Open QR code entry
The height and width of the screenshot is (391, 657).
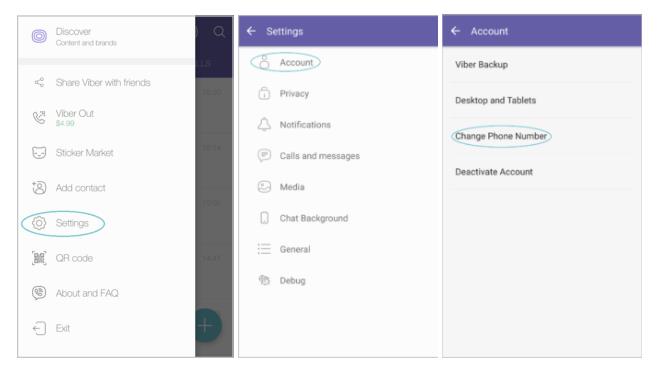[75, 258]
